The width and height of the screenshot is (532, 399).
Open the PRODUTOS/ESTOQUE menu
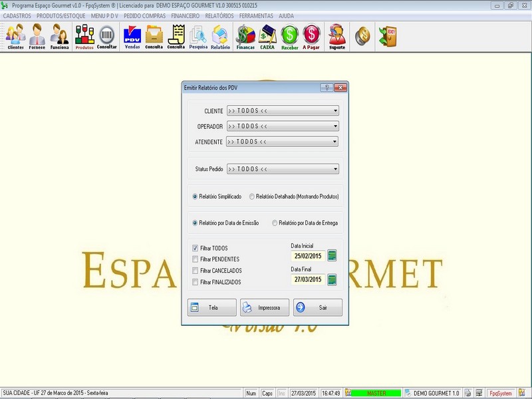pos(61,16)
